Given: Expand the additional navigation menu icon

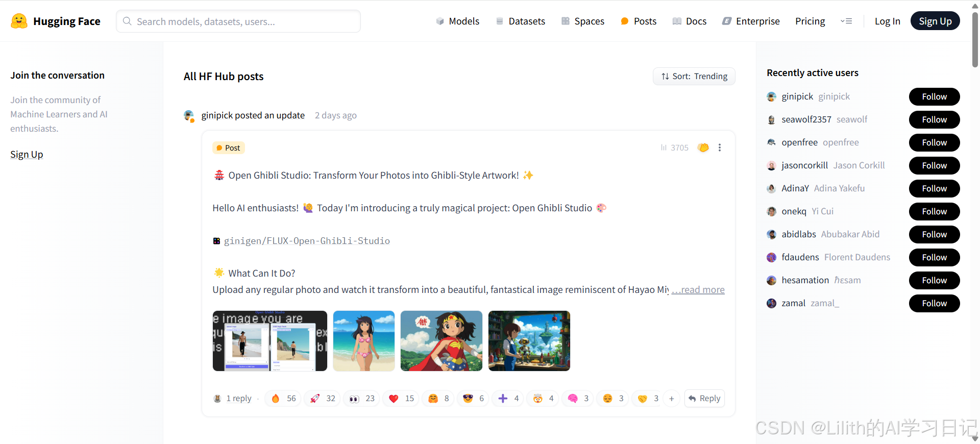Looking at the screenshot, I should coord(846,21).
